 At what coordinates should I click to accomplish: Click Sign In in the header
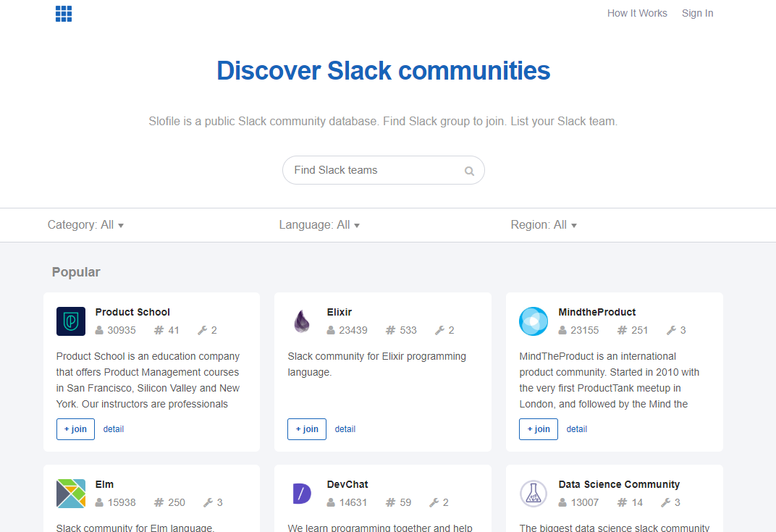point(697,13)
